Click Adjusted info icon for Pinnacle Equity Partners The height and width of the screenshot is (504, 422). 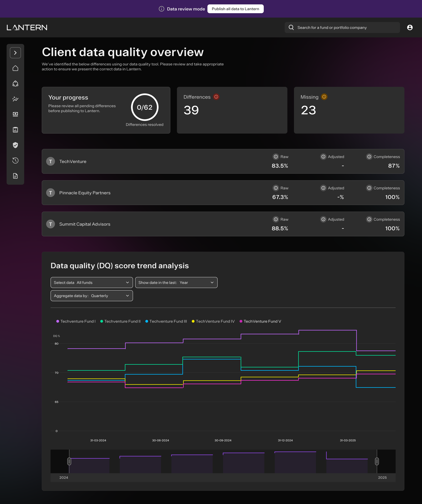(323, 188)
